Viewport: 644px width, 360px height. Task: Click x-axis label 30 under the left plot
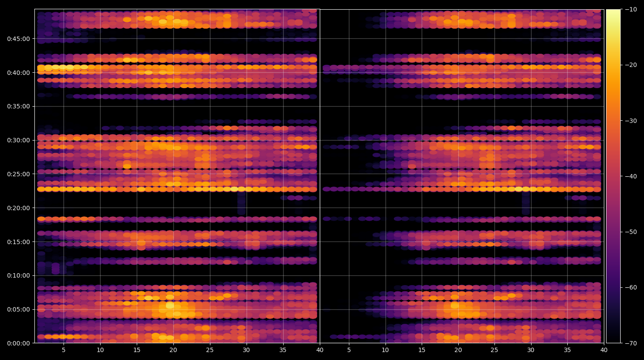[x=246, y=350]
